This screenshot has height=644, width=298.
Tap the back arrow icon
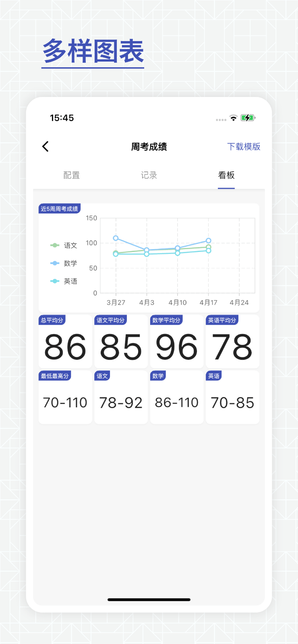[46, 147]
